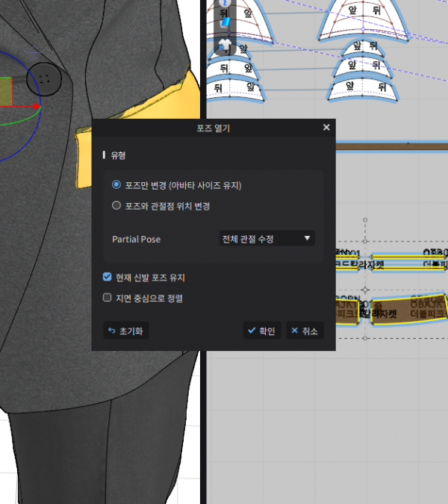Viewport: 448px width, 504px height.
Task: Close the 포즈 열기 dialog with X
Action: click(326, 128)
